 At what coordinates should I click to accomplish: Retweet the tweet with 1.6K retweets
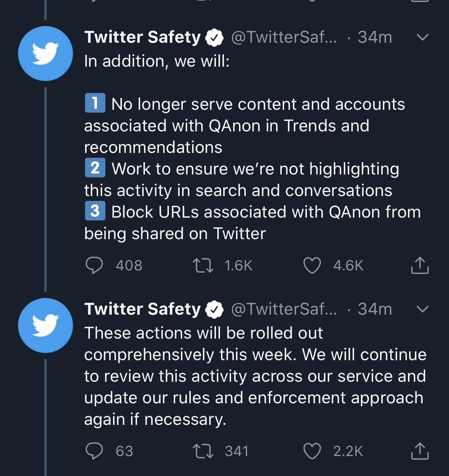(x=203, y=265)
